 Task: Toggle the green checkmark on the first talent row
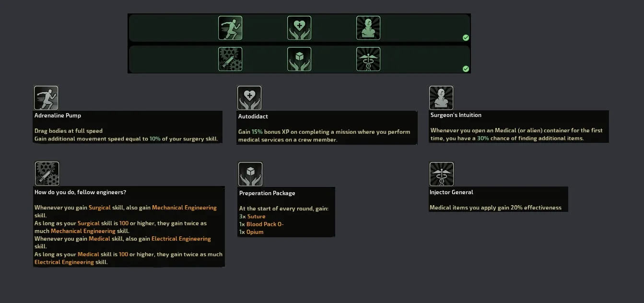[466, 38]
